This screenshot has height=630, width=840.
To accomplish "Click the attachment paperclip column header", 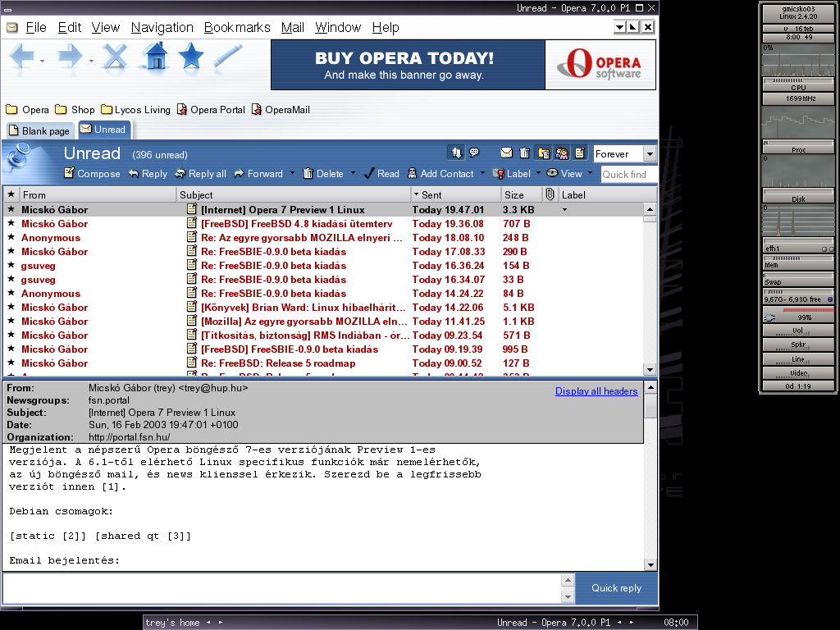I will 550,194.
